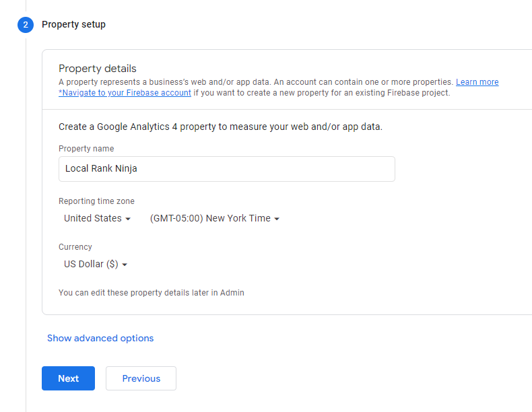Click the Reporting time zone label
This screenshot has width=532, height=412.
point(96,201)
